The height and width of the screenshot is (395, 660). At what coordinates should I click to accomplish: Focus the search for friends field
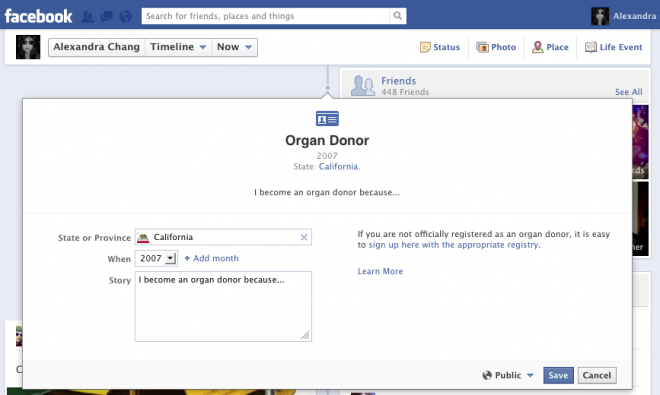pos(266,16)
